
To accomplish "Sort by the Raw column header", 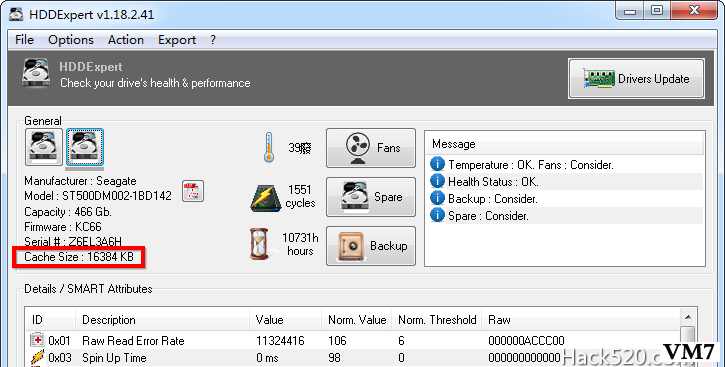I will click(581, 320).
